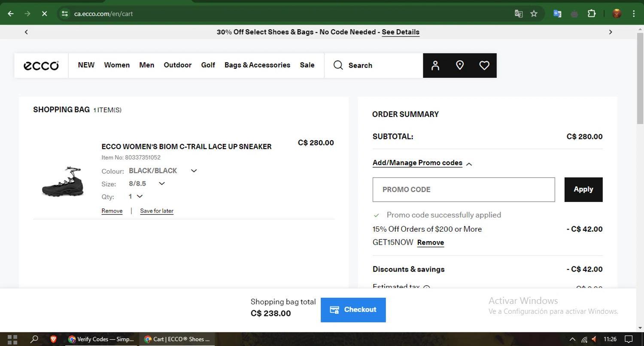The height and width of the screenshot is (346, 644).
Task: Open the Qty 1 dropdown
Action: click(135, 196)
